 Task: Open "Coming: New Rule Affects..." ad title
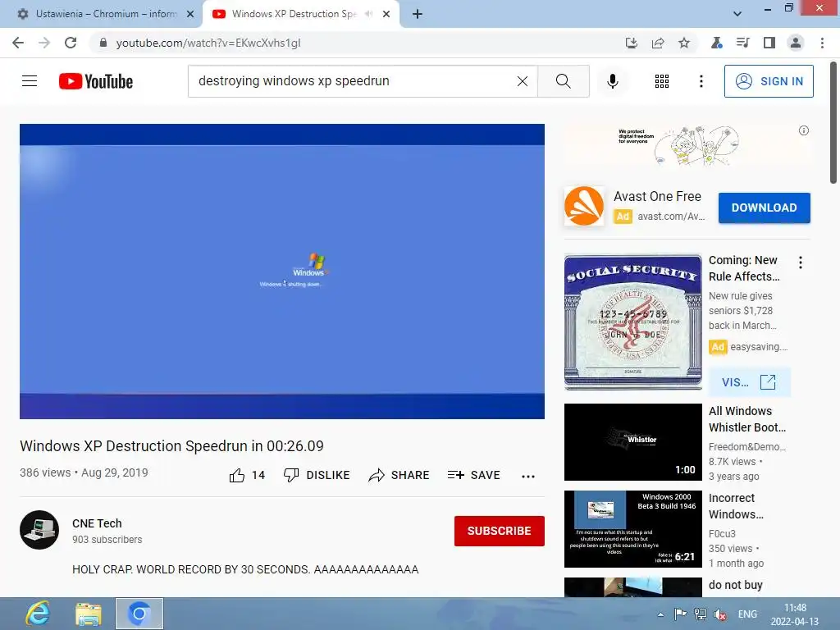pos(744,268)
